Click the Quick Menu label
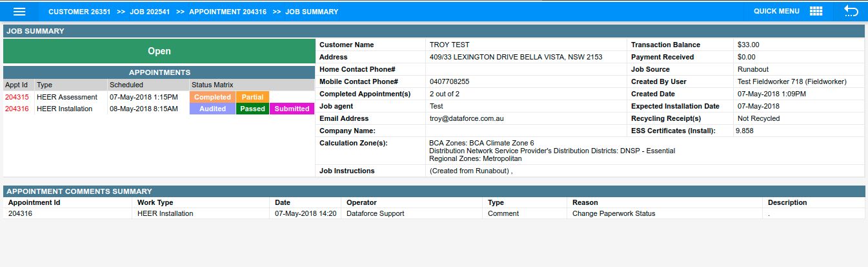The height and width of the screenshot is (267, 868). (776, 11)
